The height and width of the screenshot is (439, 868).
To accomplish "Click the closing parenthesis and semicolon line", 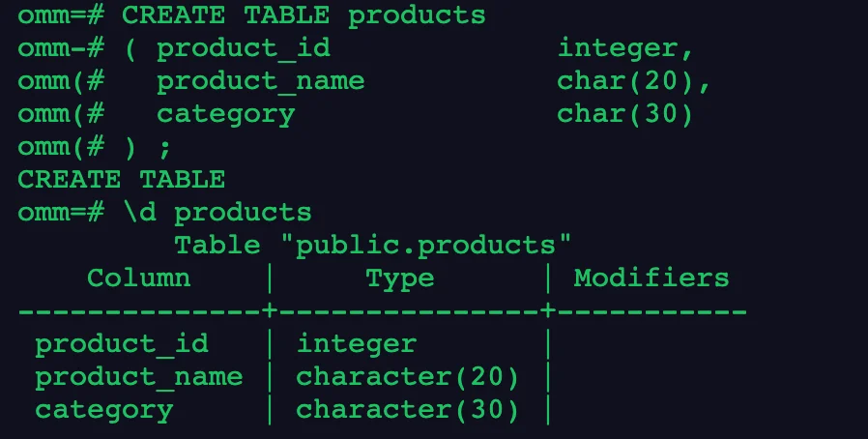I will (x=148, y=147).
